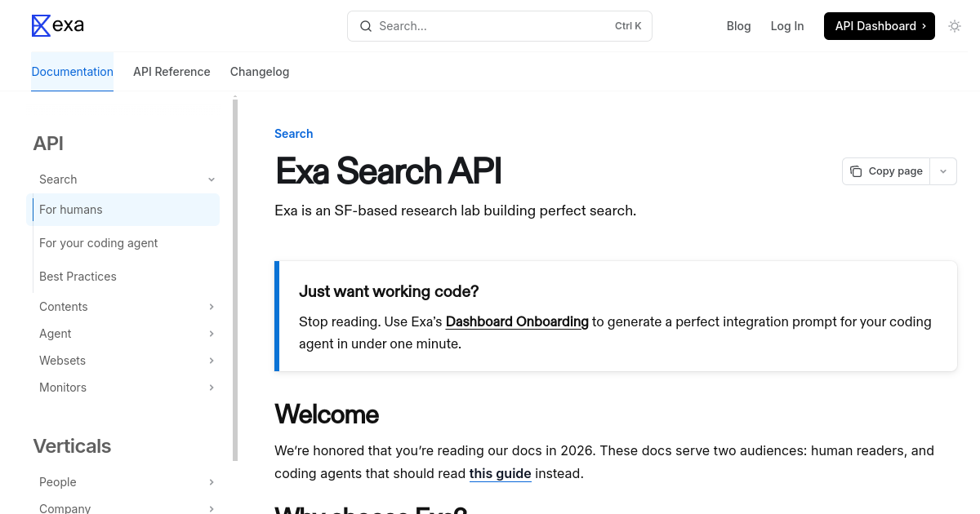Click the Search item in sidebar
Image resolution: width=980 pixels, height=514 pixels.
[x=58, y=179]
